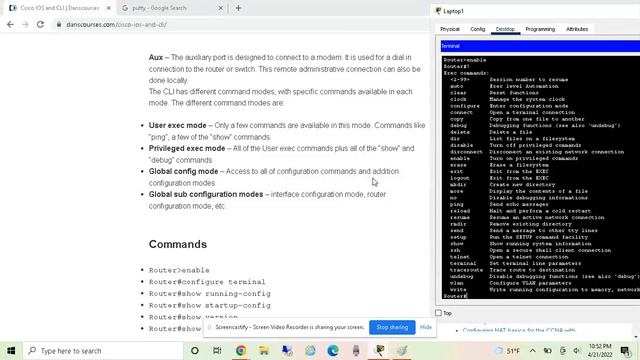Image resolution: width=640 pixels, height=360 pixels.
Task: Show hidden system tray icons
Action: pos(533,351)
